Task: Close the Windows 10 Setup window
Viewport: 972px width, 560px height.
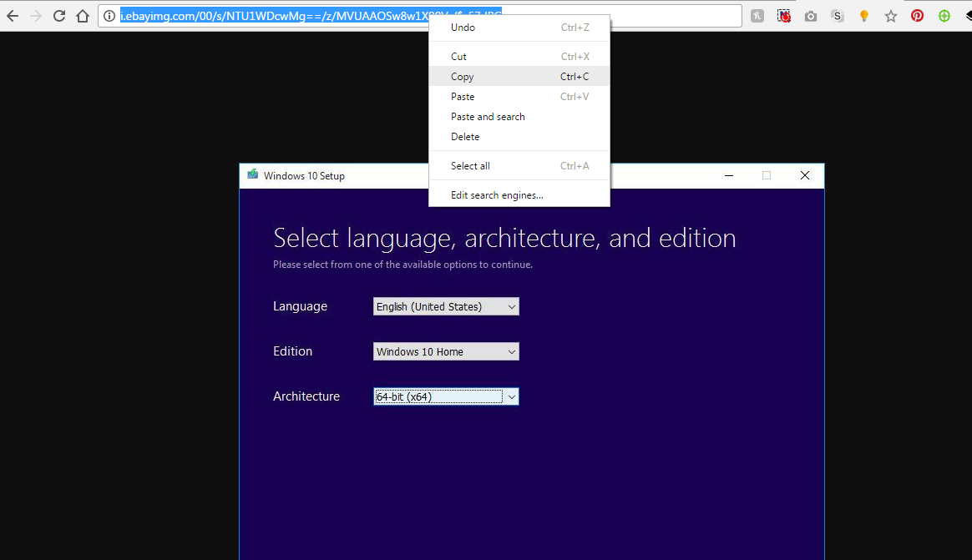Action: (805, 175)
